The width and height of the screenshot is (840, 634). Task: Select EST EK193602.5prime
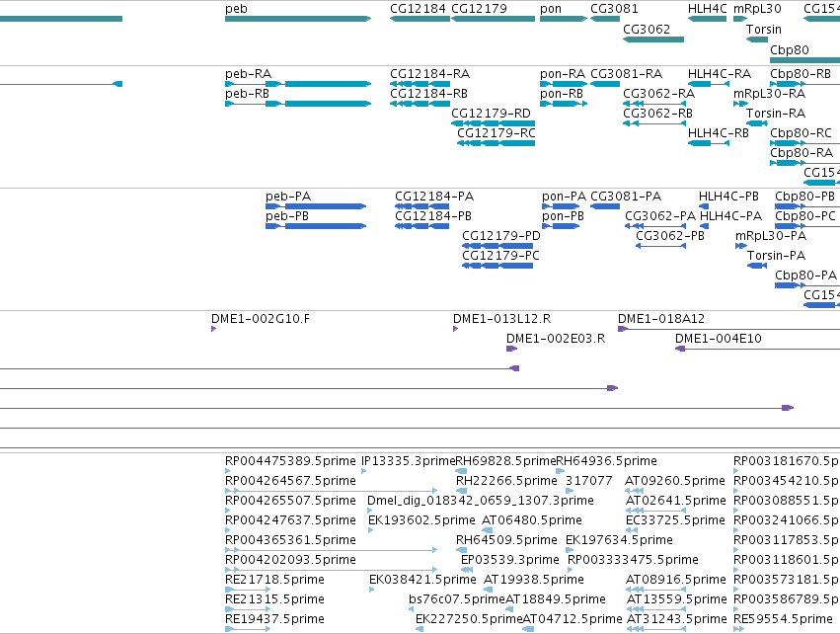(371, 530)
